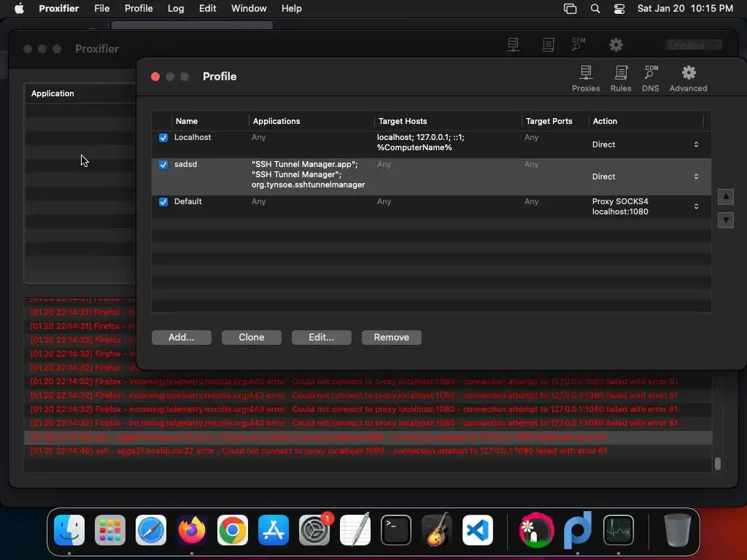Open Finder from the Dock
The width and height of the screenshot is (747, 560).
pyautogui.click(x=69, y=530)
